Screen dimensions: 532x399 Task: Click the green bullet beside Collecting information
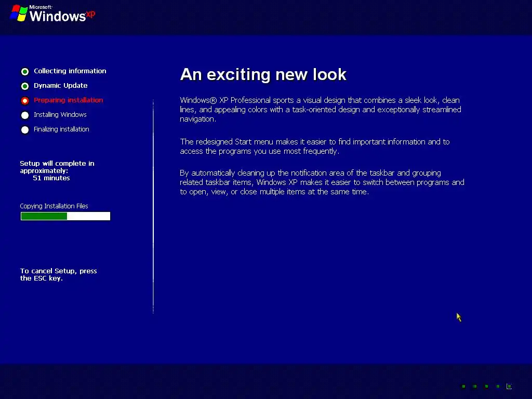click(x=25, y=72)
